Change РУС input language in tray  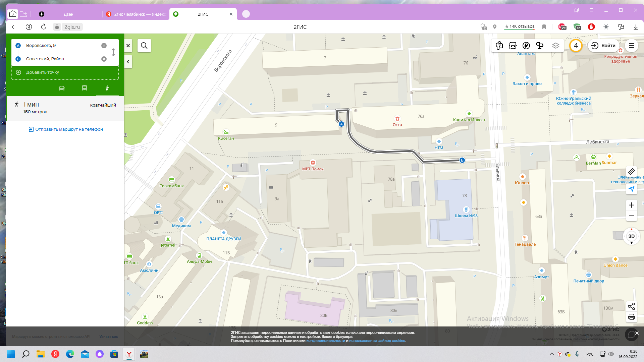[590, 354]
